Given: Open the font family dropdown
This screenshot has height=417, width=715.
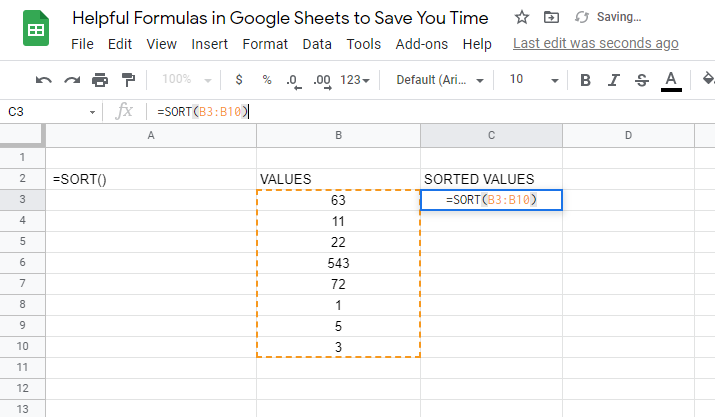Looking at the screenshot, I should tap(440, 80).
